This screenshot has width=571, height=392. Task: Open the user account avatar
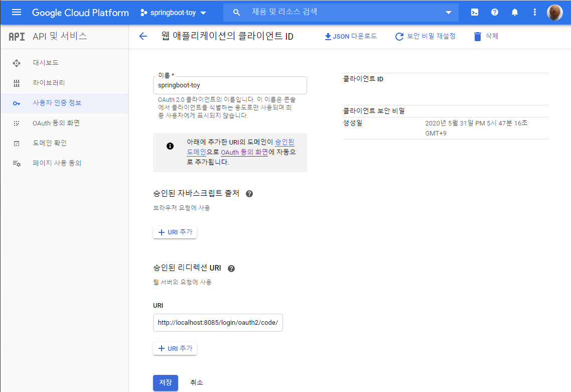click(x=554, y=13)
